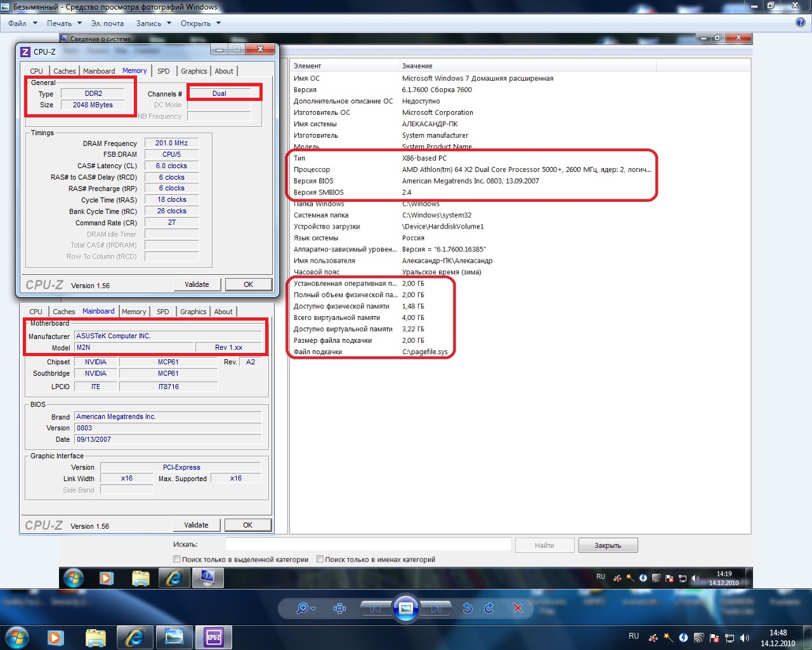Screen dimensions: 812x650
Task: Click the Dual channels value
Action: (219, 93)
